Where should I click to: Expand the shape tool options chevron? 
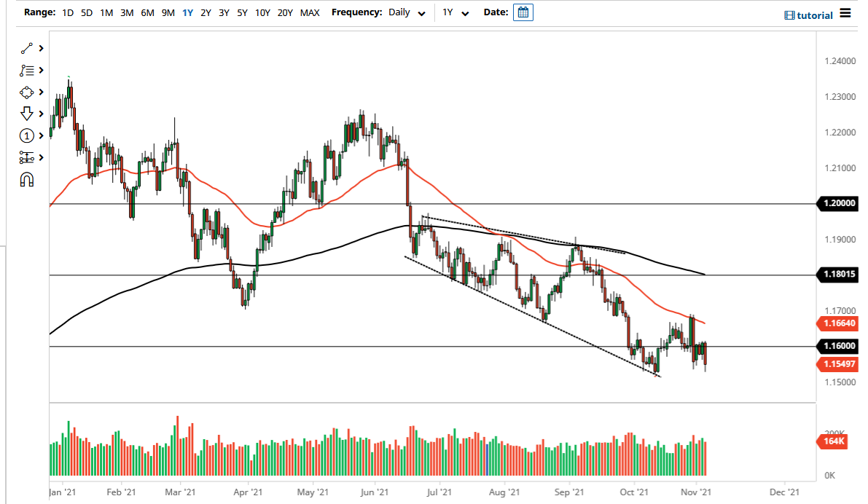[41, 92]
